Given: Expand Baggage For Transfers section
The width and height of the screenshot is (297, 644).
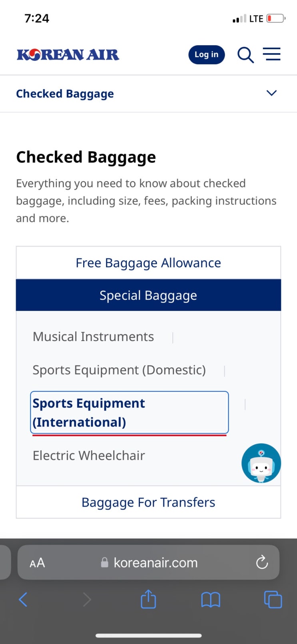Looking at the screenshot, I should [x=148, y=502].
